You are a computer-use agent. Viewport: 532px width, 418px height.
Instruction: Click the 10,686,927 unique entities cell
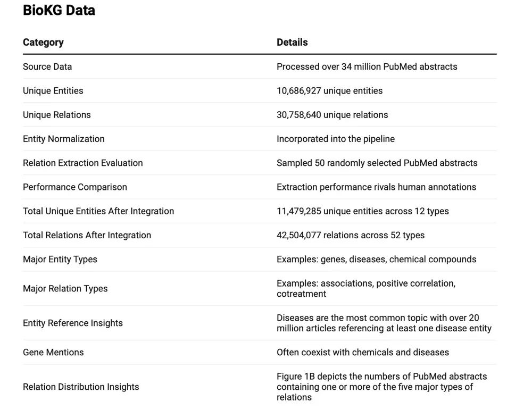(x=329, y=90)
